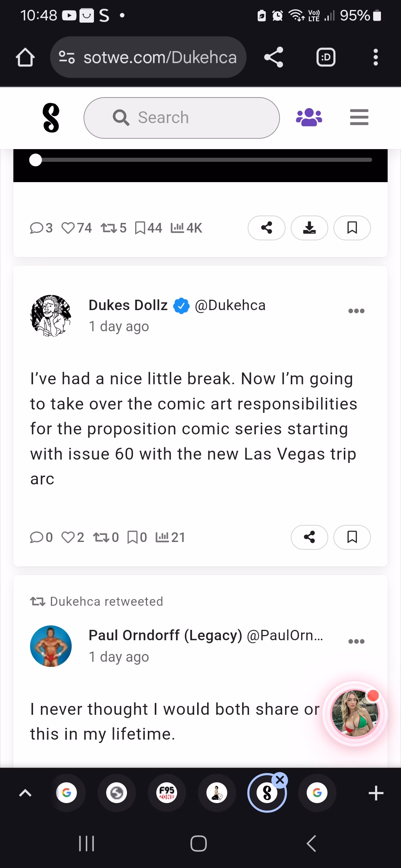Open the hamburger navigation menu
Image resolution: width=401 pixels, height=868 pixels.
click(359, 118)
